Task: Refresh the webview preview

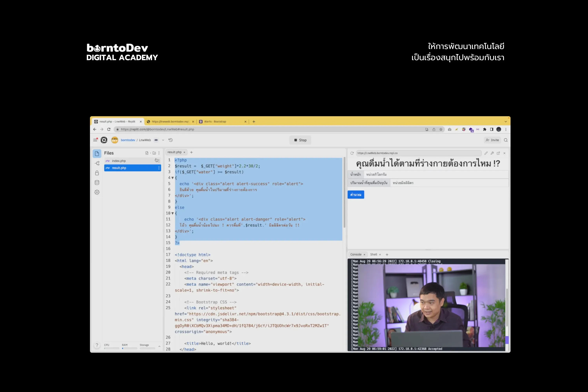Action: (x=352, y=153)
